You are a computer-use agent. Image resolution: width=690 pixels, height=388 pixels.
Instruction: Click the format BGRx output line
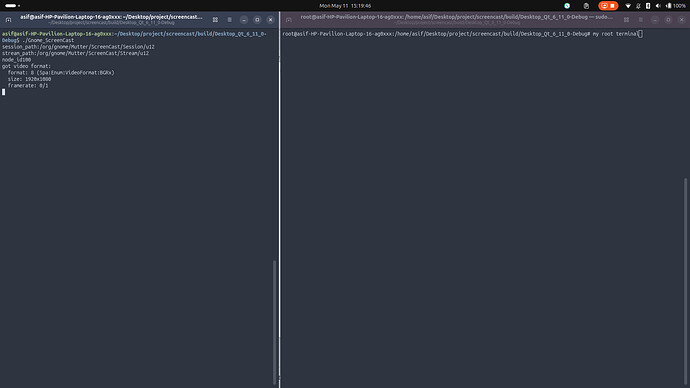pyautogui.click(x=61, y=73)
